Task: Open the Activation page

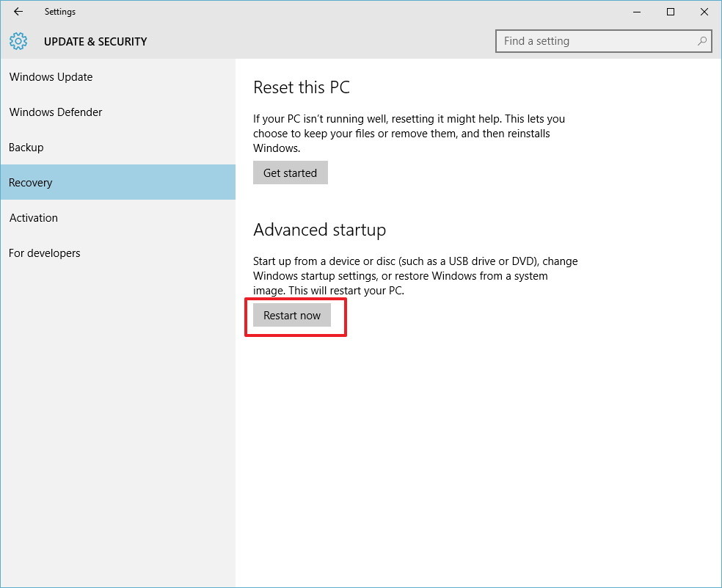Action: coord(33,217)
